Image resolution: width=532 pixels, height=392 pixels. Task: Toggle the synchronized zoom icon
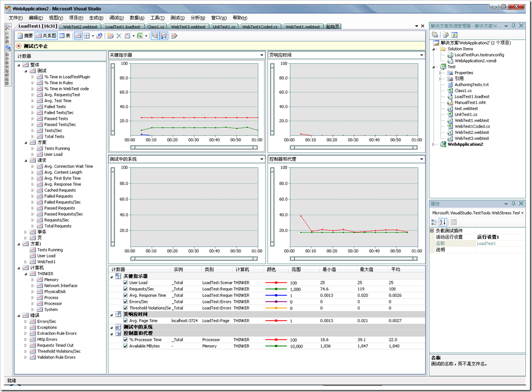click(x=164, y=36)
